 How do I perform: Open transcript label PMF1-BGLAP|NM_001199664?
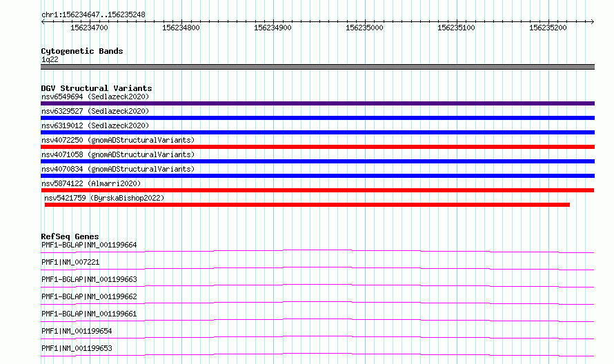pos(89,245)
